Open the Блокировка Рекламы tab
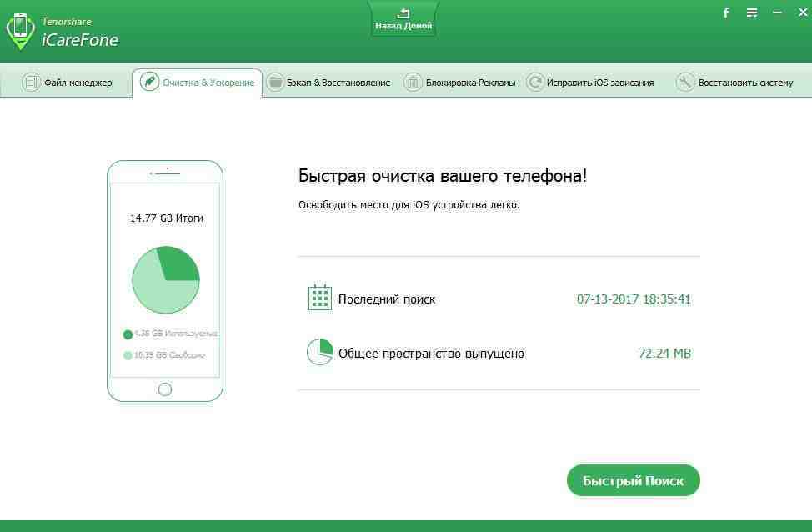 [459, 83]
